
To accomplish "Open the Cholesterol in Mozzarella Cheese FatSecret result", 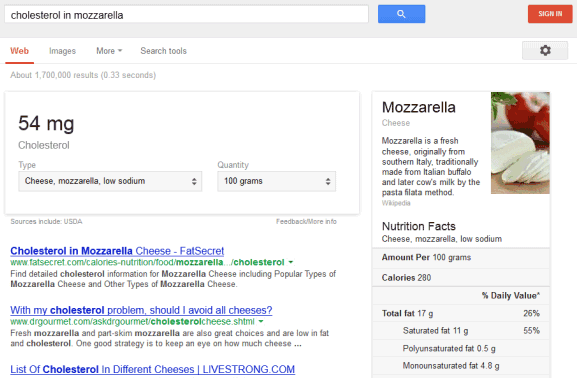I will coord(117,251).
